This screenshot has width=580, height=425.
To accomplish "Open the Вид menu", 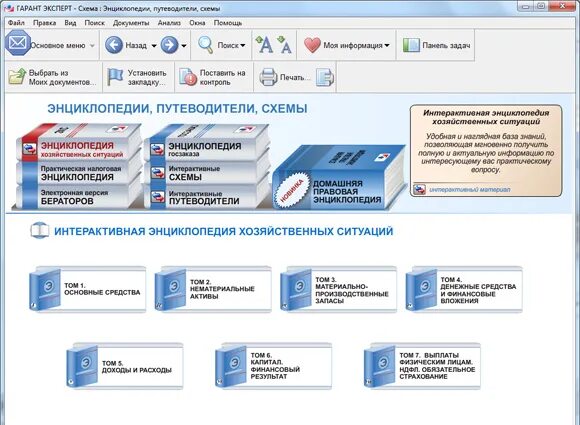I will tap(70, 23).
